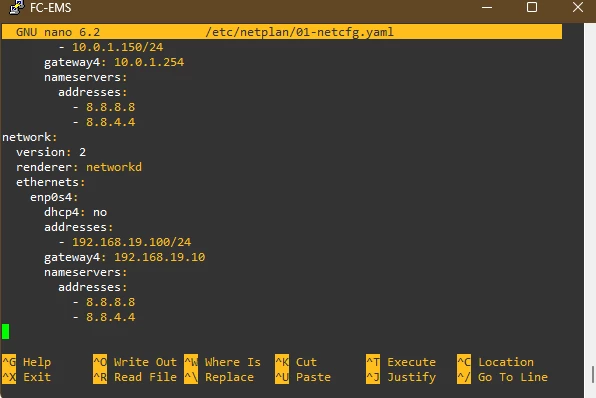
Task: Click the terminal scrollbar thumb
Action: [593, 375]
